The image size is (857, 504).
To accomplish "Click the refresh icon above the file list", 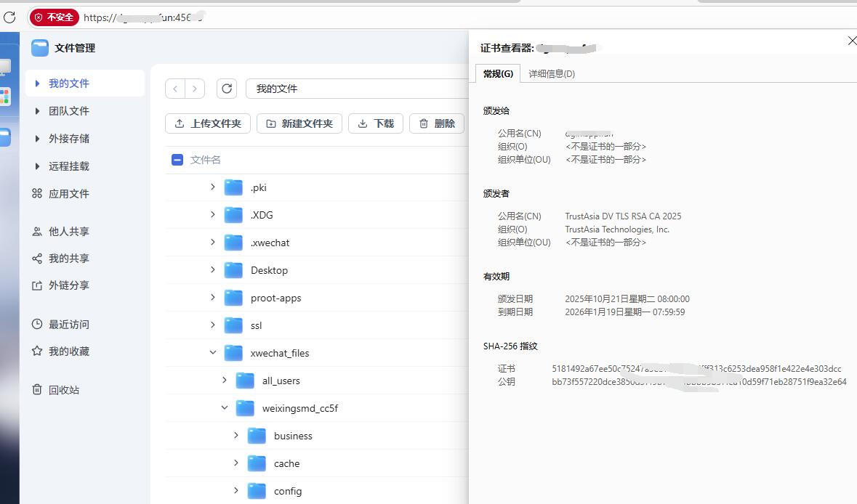I will pos(226,88).
